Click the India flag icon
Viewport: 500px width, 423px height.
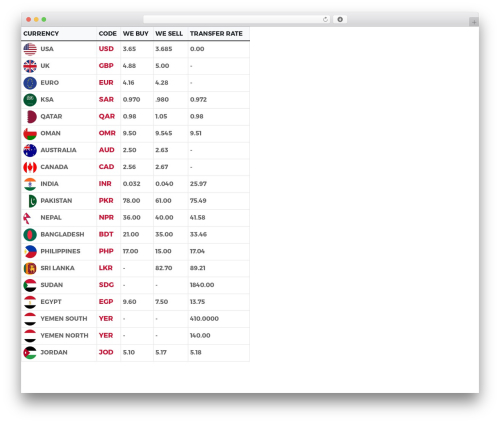tap(30, 184)
